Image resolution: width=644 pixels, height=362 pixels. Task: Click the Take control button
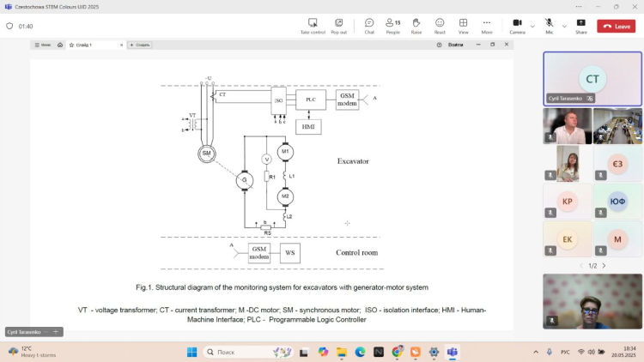(x=313, y=26)
